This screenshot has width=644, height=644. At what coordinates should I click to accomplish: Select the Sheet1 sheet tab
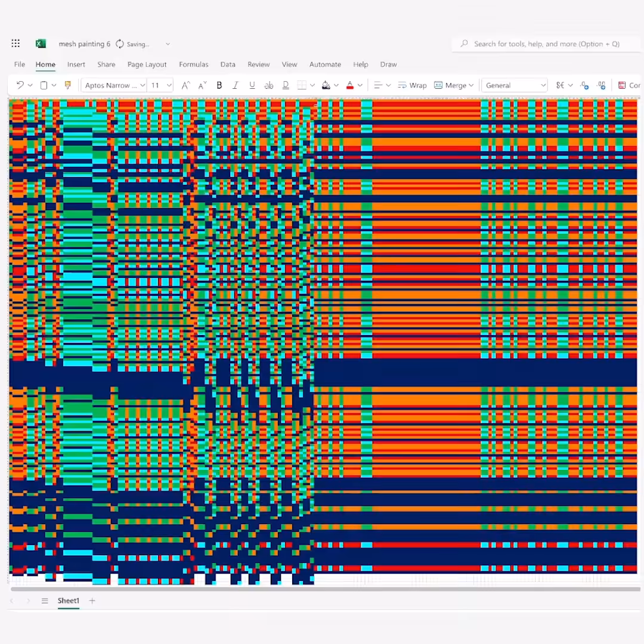pos(68,601)
